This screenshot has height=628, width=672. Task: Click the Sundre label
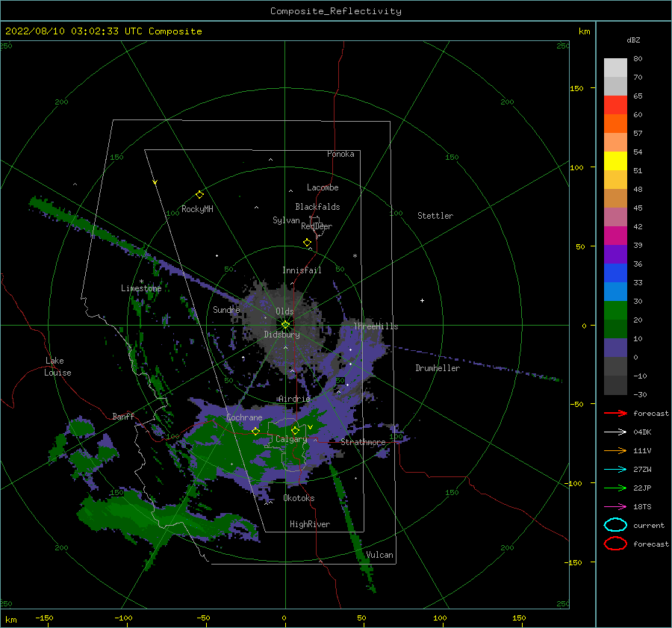226,309
